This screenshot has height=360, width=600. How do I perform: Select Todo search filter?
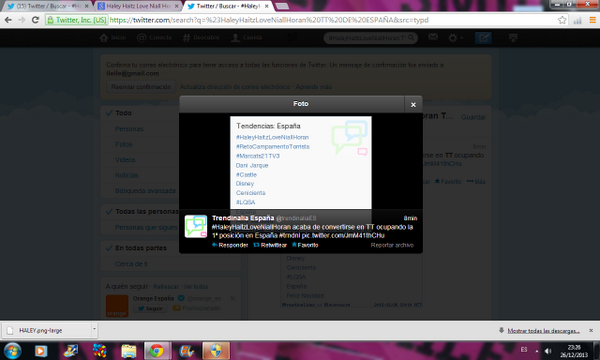click(123, 113)
